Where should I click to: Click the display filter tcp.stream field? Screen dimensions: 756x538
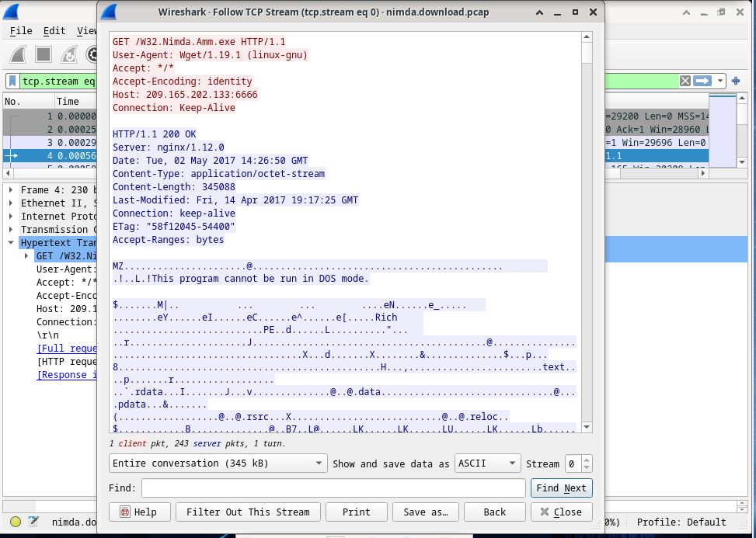[x=57, y=81]
